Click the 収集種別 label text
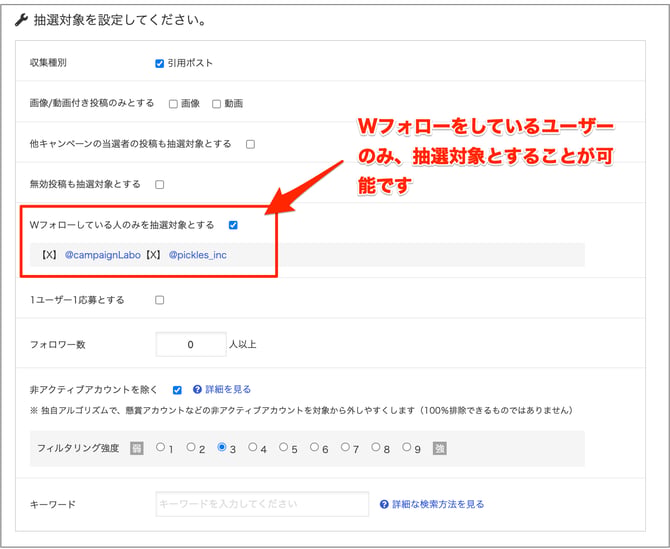Viewport: 670px width, 549px height. click(48, 63)
